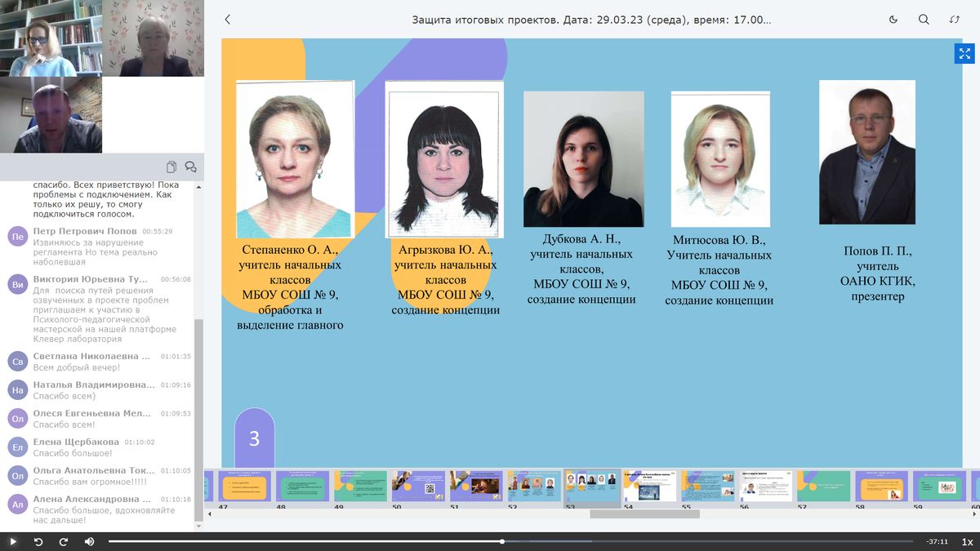This screenshot has height=551, width=980.
Task: Click the thumbnail strip horizontal scrollbar
Action: pyautogui.click(x=644, y=513)
